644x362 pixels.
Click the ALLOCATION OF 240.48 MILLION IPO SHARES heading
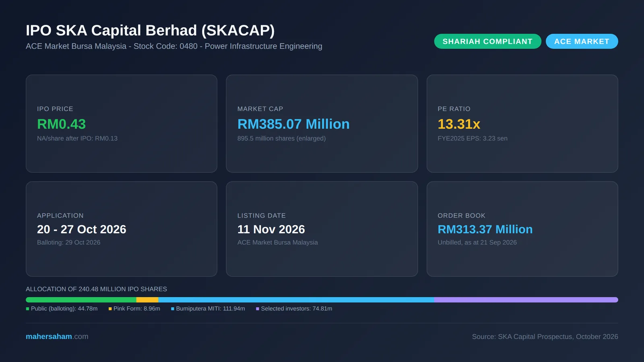[x=96, y=289]
